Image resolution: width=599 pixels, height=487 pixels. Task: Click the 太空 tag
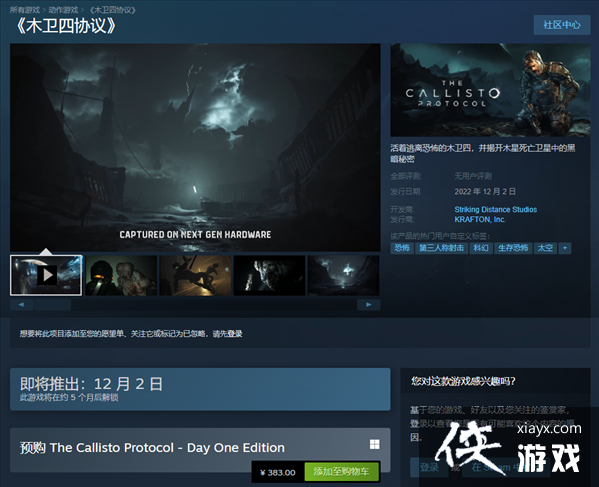(545, 248)
